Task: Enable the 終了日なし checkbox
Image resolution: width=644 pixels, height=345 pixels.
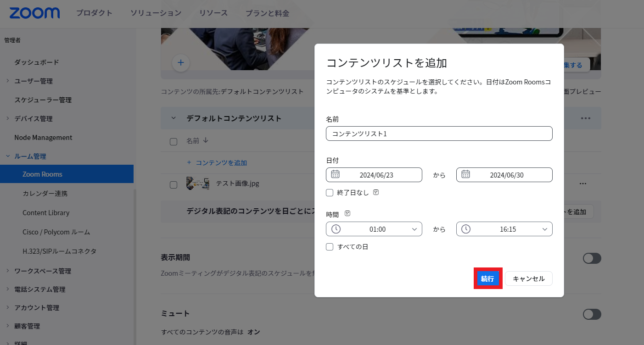Action: click(x=330, y=193)
